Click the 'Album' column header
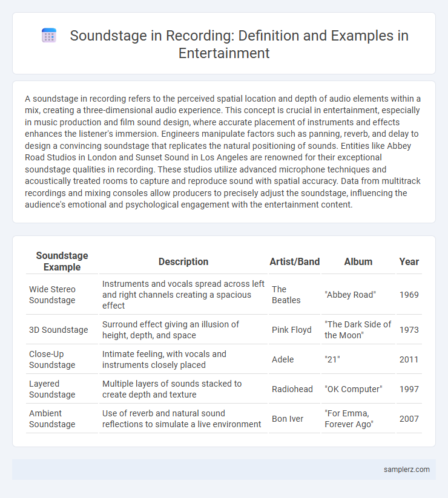 click(358, 261)
